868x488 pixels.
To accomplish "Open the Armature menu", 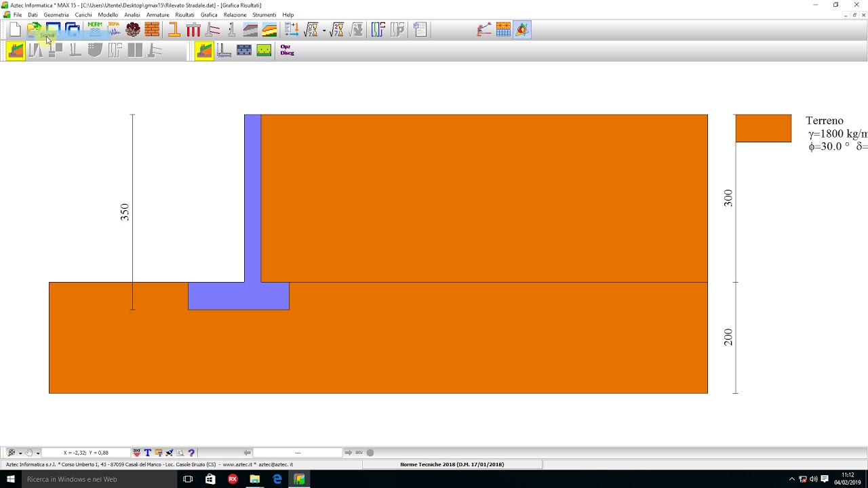I will click(158, 15).
